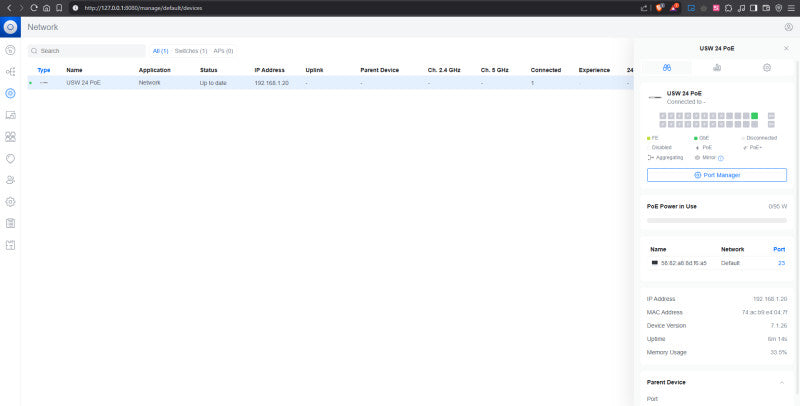Image resolution: width=800 pixels, height=406 pixels.
Task: Open the bottom schedule icon in sidebar
Action: [x=10, y=245]
